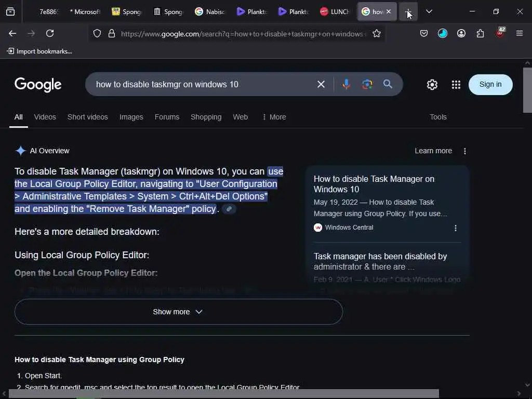This screenshot has height=399, width=532.
Task: Switch to 7e886 tab
Action: [46, 11]
